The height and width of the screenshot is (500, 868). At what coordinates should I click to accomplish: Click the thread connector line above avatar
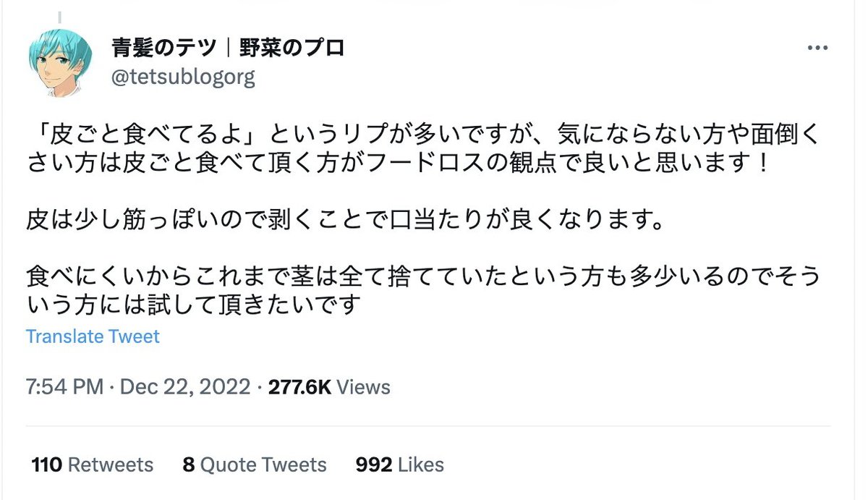[59, 17]
